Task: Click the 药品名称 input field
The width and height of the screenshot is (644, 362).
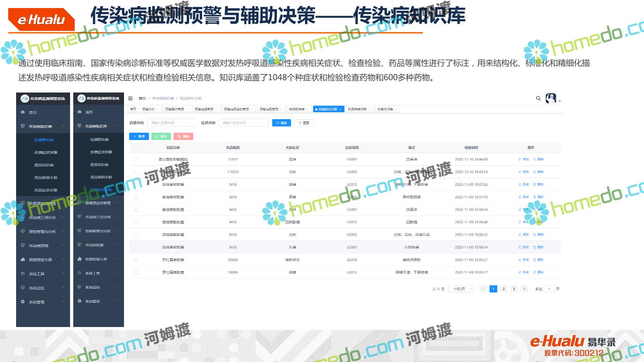Action: coord(172,123)
